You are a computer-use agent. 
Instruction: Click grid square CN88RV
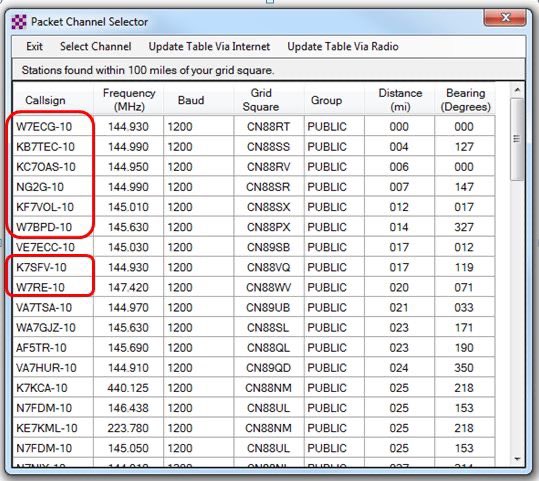point(268,167)
